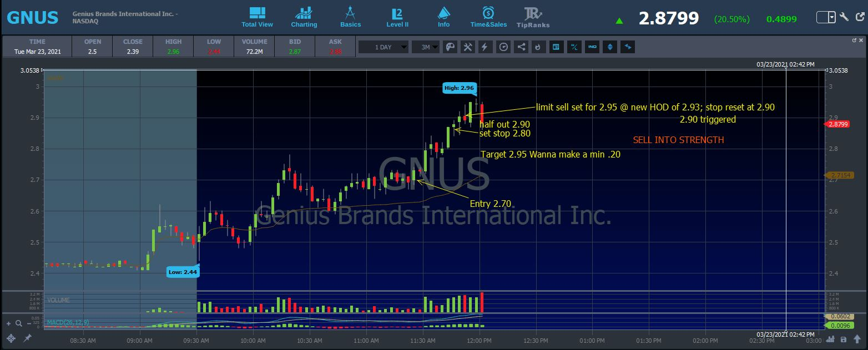Screen dimensions: 868x350
Task: Click the 12:00 PM time axis label
Action: [480, 341]
